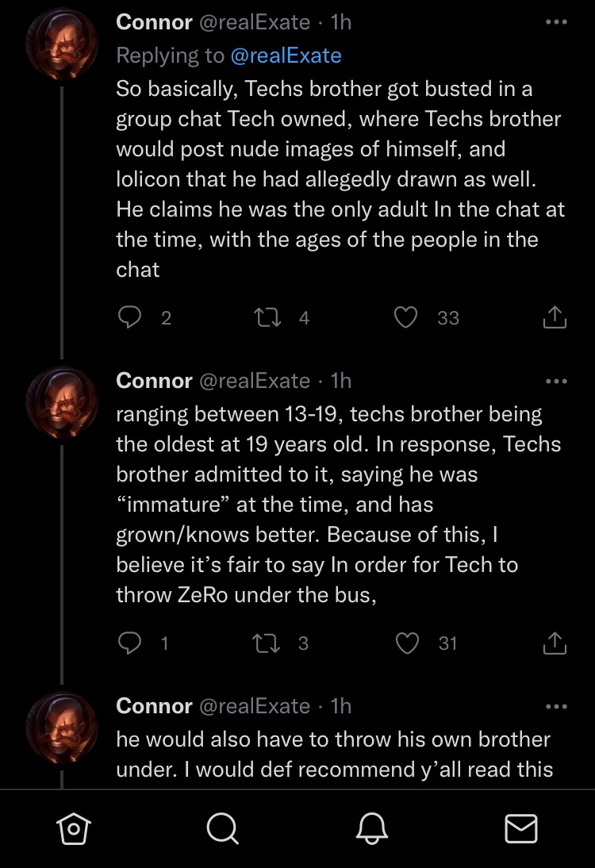The image size is (595, 868).
Task: Open the Messages envelope tab
Action: pyautogui.click(x=521, y=828)
